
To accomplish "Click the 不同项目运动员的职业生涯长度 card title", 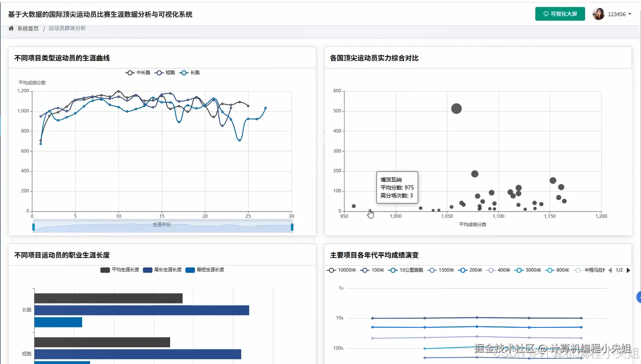I will (x=62, y=255).
